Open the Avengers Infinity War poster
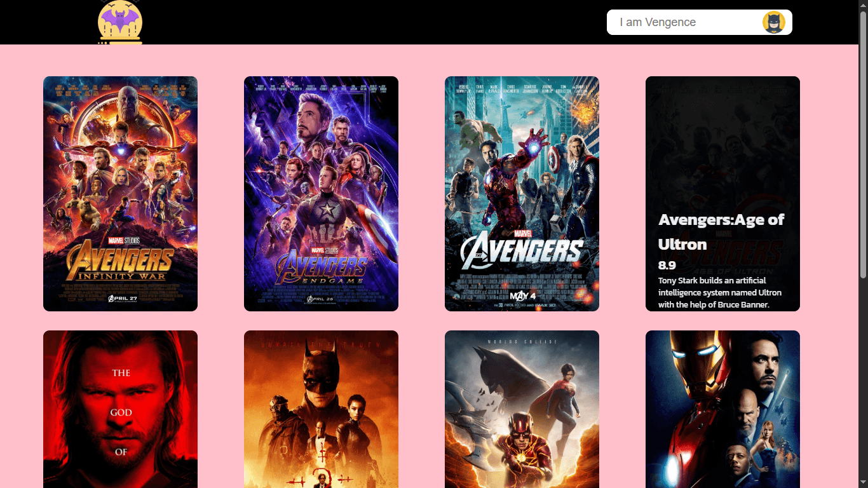This screenshot has width=868, height=488. click(x=120, y=194)
